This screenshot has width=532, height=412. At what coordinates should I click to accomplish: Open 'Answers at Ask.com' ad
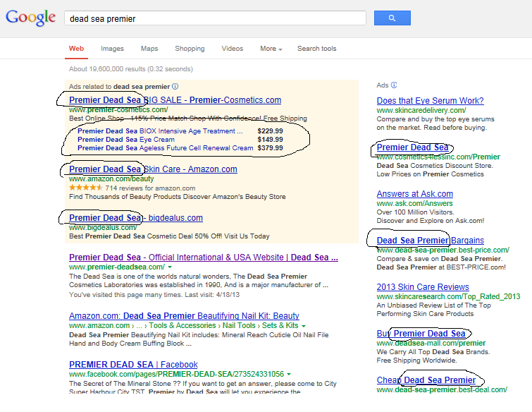pos(415,194)
